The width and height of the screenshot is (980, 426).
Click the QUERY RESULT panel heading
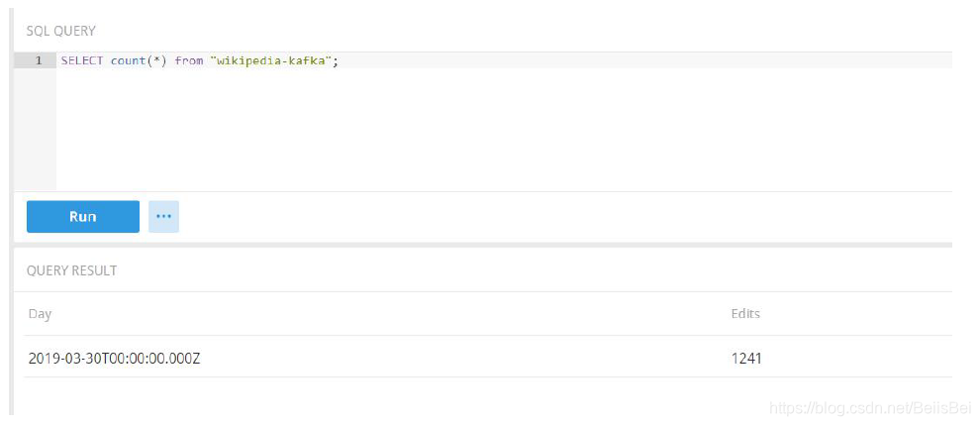[x=71, y=270]
